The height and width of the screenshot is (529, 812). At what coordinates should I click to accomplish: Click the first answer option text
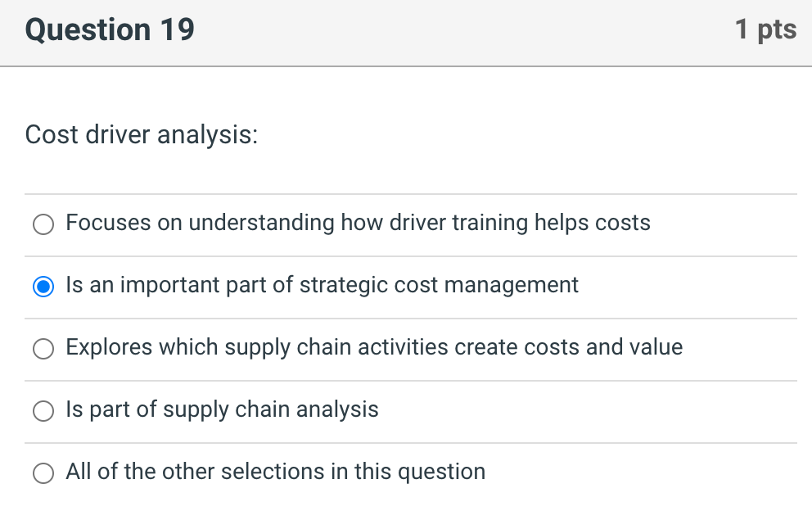[359, 224]
